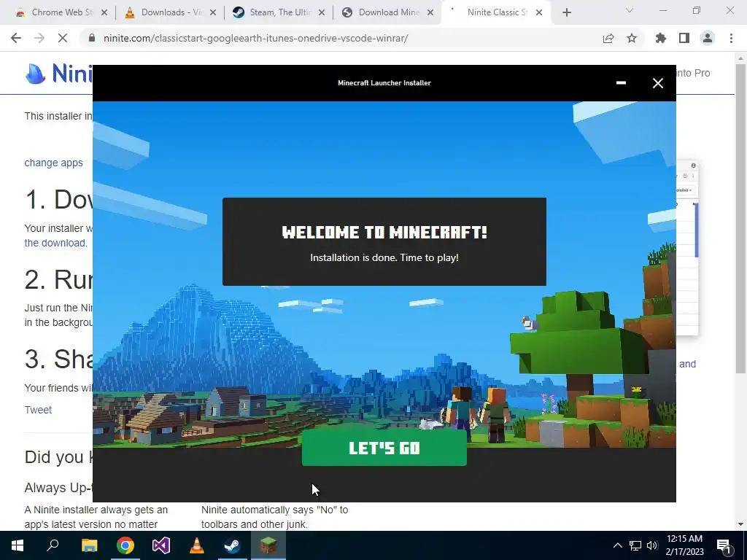
Task: Click the scrollbar down arrow
Action: tap(741, 525)
